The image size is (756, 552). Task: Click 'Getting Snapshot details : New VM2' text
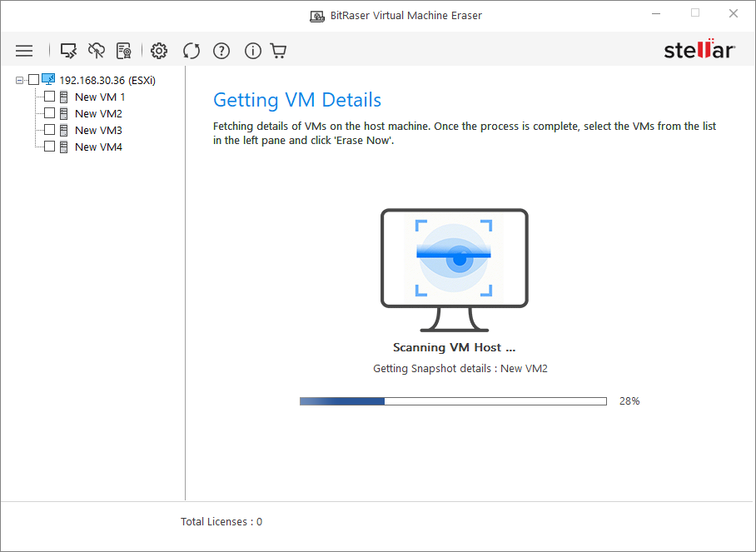[x=460, y=369]
